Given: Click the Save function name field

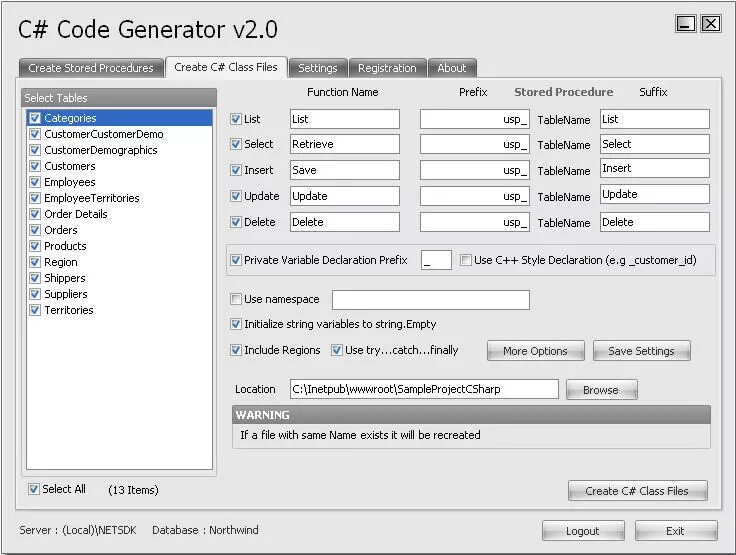Looking at the screenshot, I should [345, 170].
